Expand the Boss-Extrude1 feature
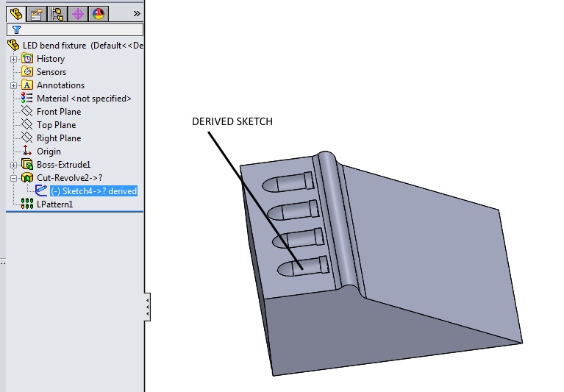Screen dimensions: 564x392 tap(13, 165)
